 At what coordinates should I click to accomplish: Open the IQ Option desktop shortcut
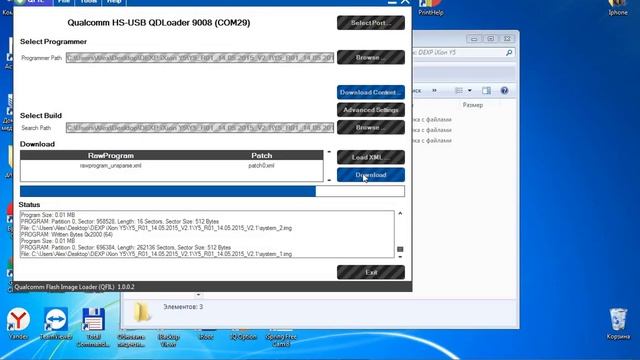[x=243, y=337]
